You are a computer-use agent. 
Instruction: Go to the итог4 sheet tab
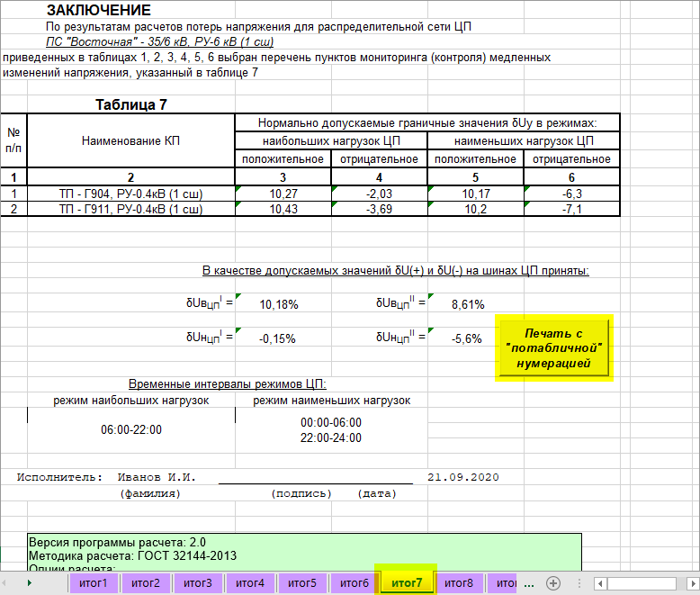[250, 583]
